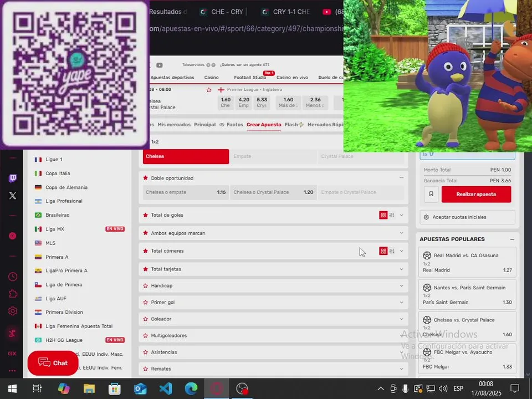Screen dimensions: 532x399
Task: Toggle favorite star for Total de goles
Action: tap(146, 215)
